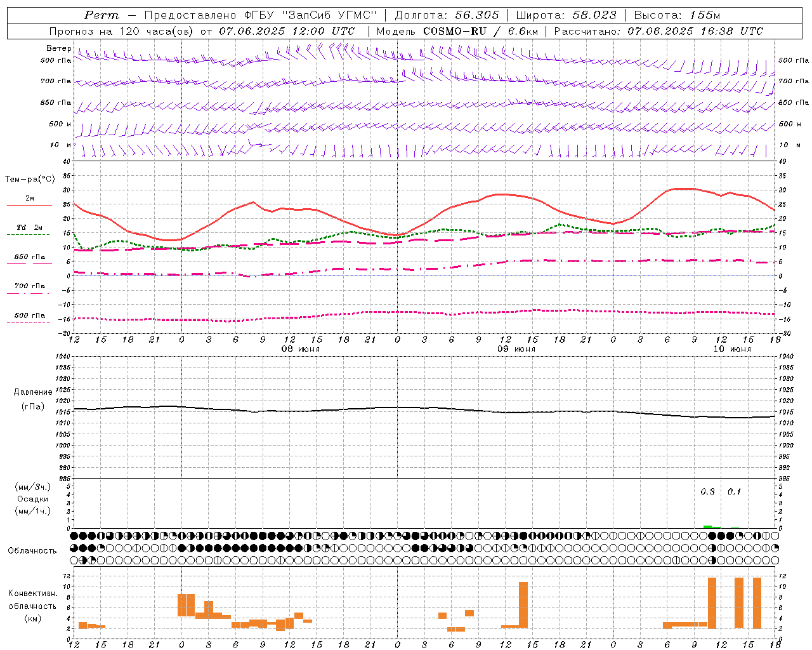This screenshot has width=812, height=650.
Task: Click the "(мм/3ч.)" precipitation unit label
Action: click(x=33, y=487)
